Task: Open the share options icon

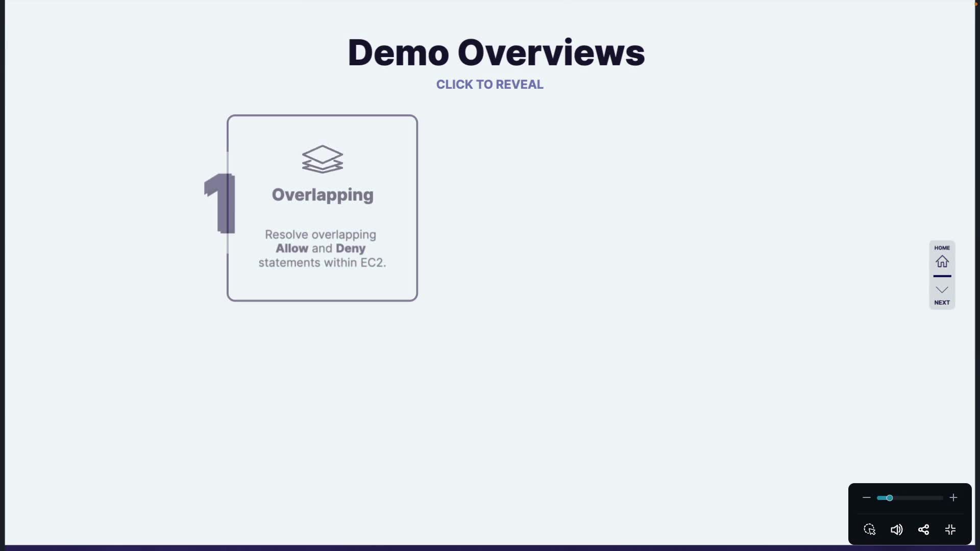Action: point(923,530)
